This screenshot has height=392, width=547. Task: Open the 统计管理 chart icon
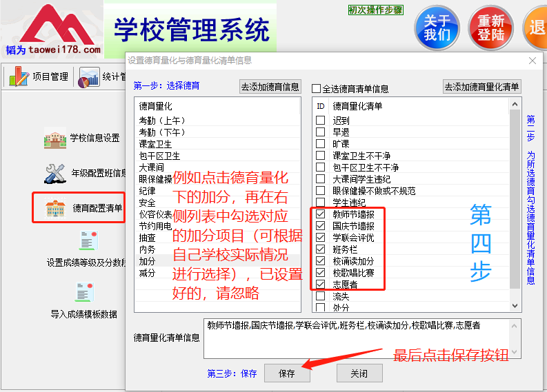click(x=89, y=77)
